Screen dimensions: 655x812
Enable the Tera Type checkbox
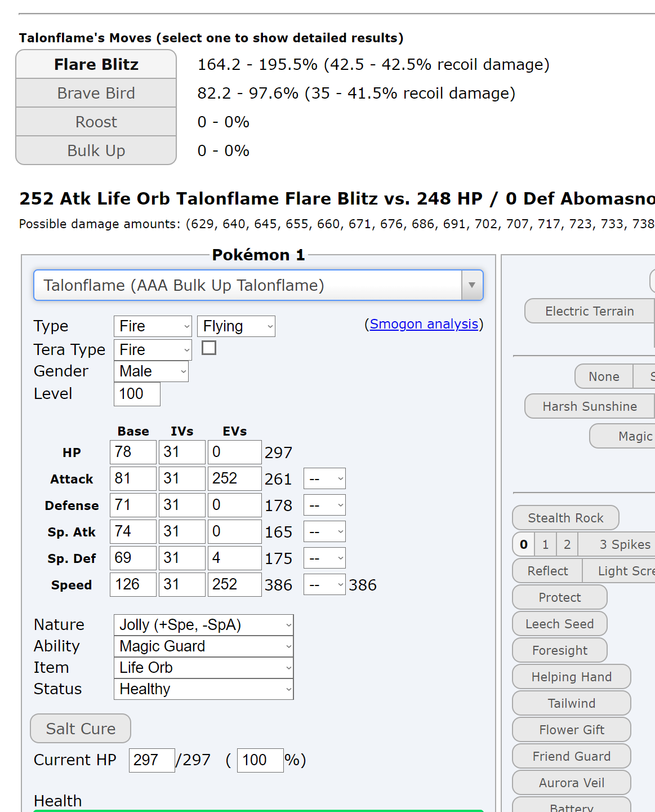209,348
